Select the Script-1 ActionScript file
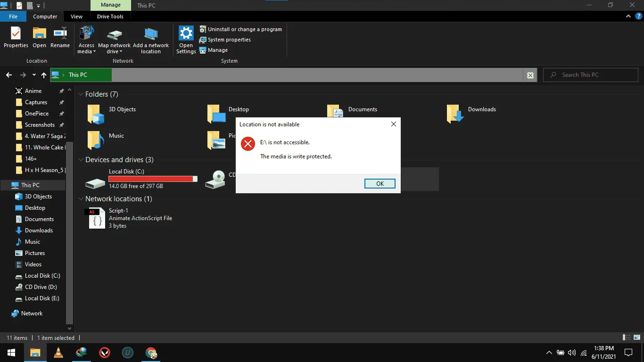This screenshot has width=644, height=362. click(x=130, y=218)
